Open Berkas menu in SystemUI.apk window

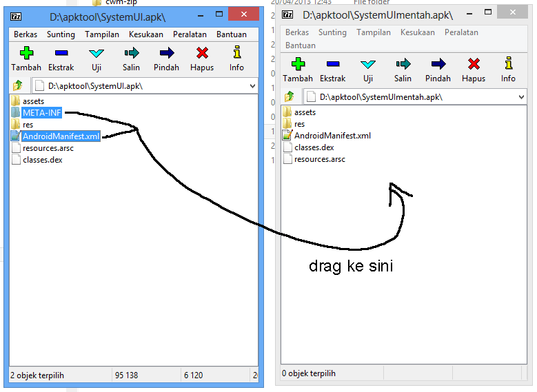coord(26,34)
